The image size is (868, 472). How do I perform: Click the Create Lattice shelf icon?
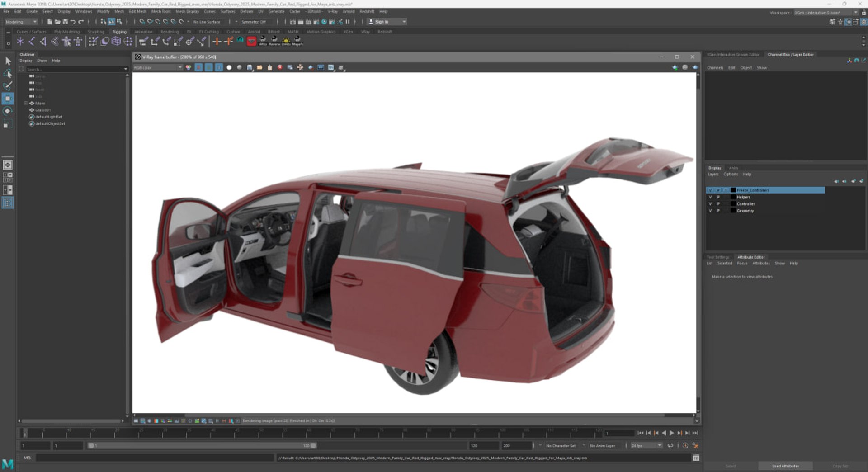[x=116, y=42]
